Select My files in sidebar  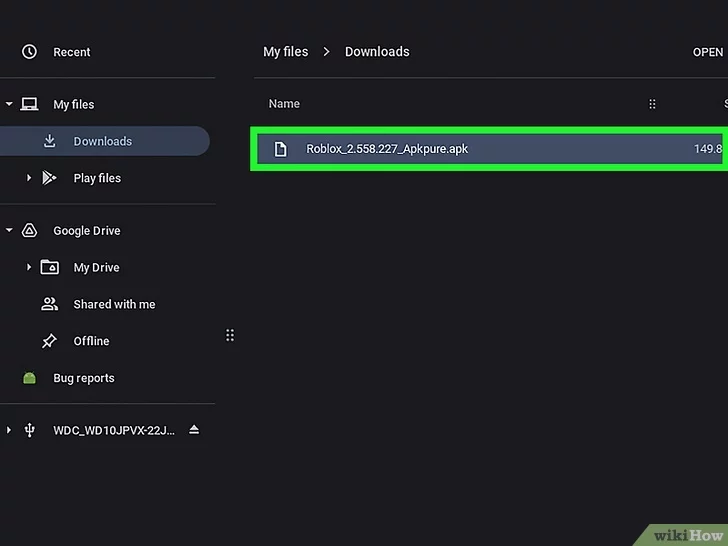pyautogui.click(x=73, y=104)
